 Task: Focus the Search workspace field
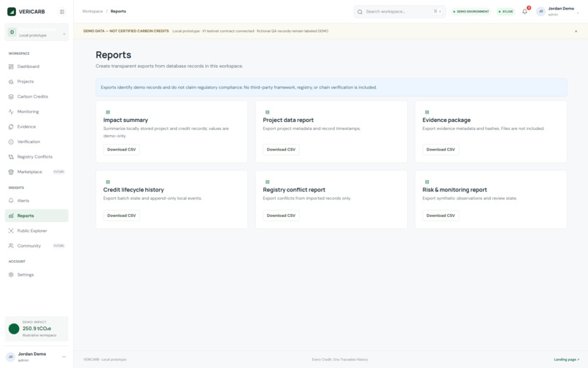click(x=400, y=12)
